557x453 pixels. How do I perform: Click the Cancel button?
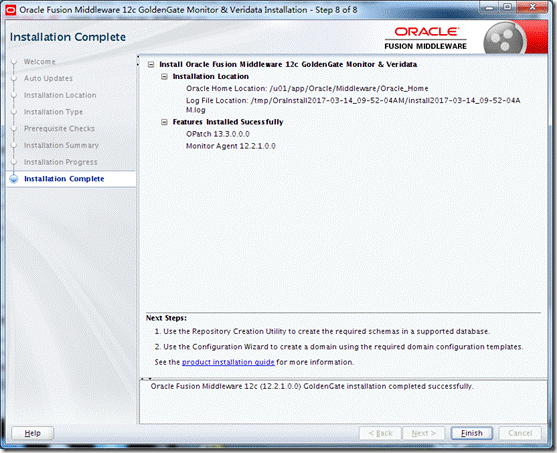pyautogui.click(x=520, y=433)
